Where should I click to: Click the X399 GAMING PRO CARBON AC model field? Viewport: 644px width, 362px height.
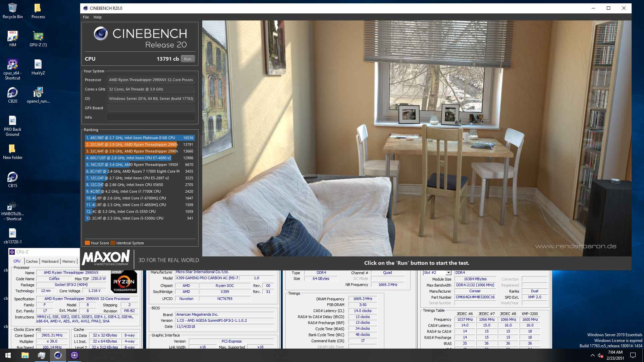207,278
